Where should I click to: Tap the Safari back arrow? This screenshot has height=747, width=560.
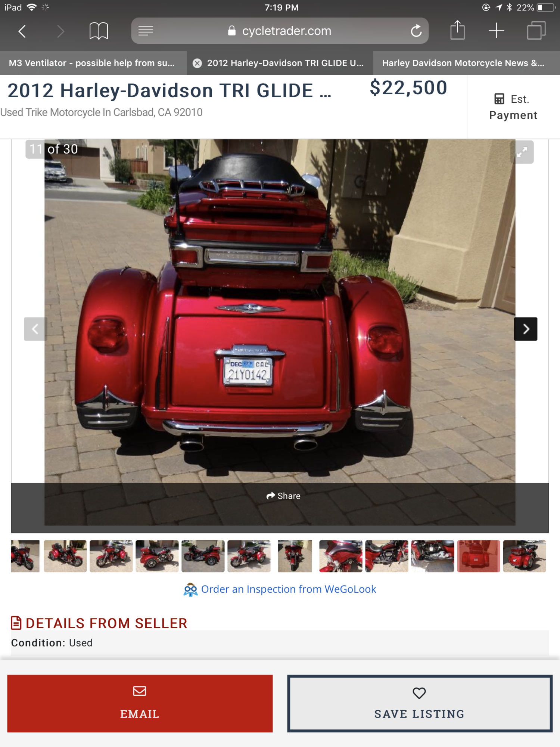[x=22, y=31]
